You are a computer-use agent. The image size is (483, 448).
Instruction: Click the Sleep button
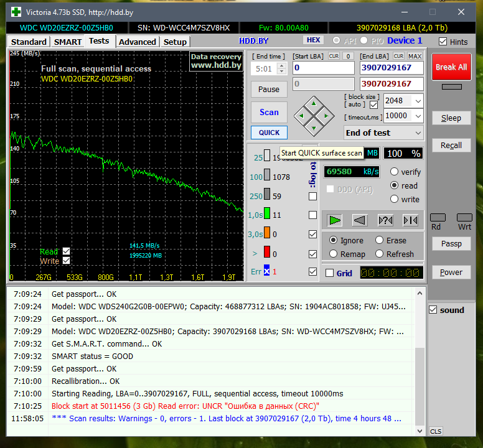451,118
